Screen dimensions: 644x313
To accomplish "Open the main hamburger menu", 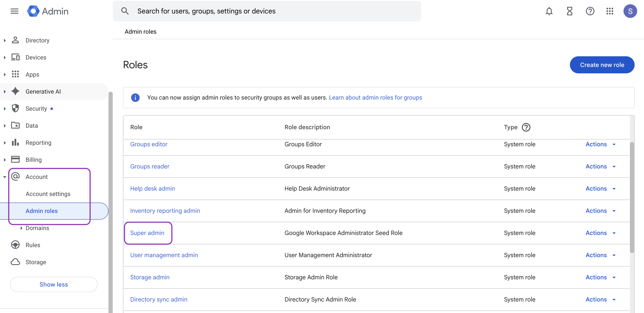I will click(15, 11).
